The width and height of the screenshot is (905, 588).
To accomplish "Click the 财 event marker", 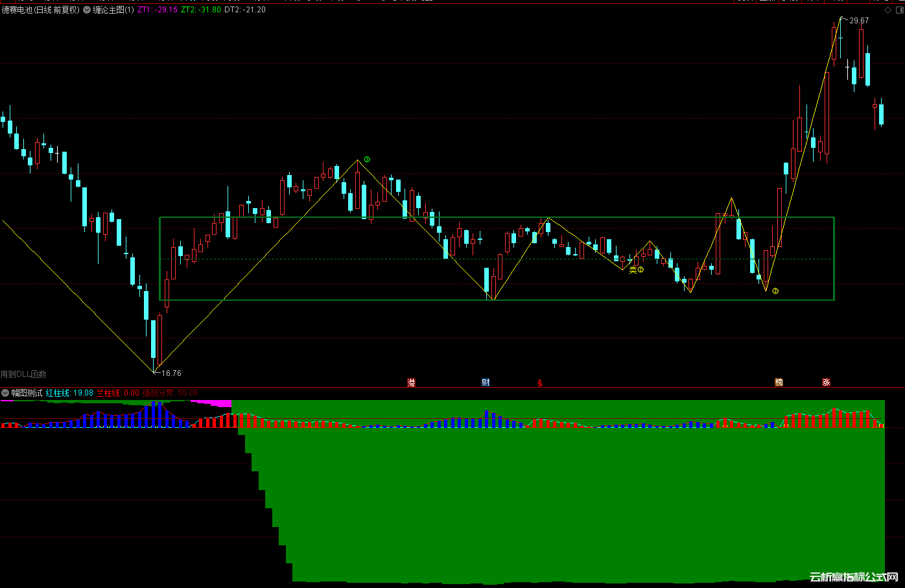I will coord(486,382).
